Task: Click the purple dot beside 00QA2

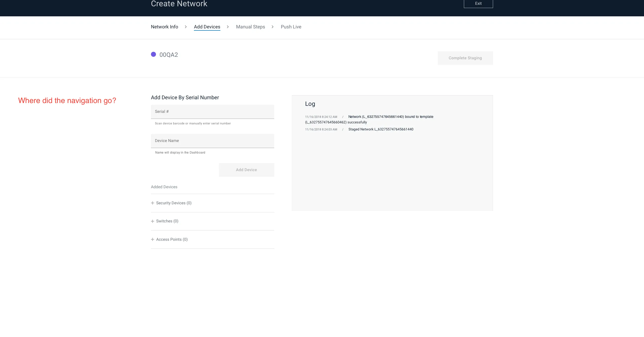Action: click(153, 54)
